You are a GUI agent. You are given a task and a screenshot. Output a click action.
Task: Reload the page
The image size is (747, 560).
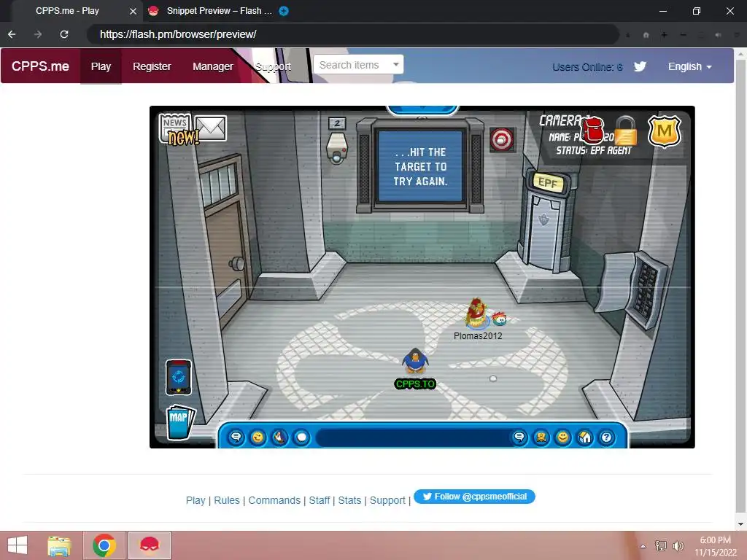64,34
